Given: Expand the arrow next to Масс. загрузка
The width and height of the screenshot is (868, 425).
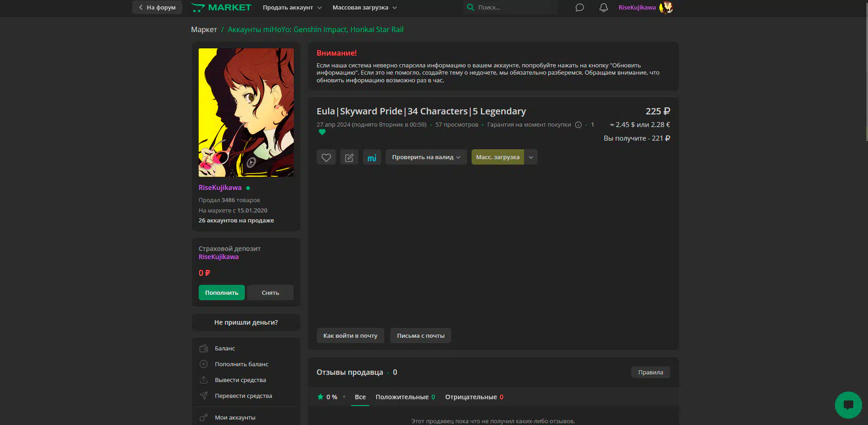Looking at the screenshot, I should coord(531,157).
